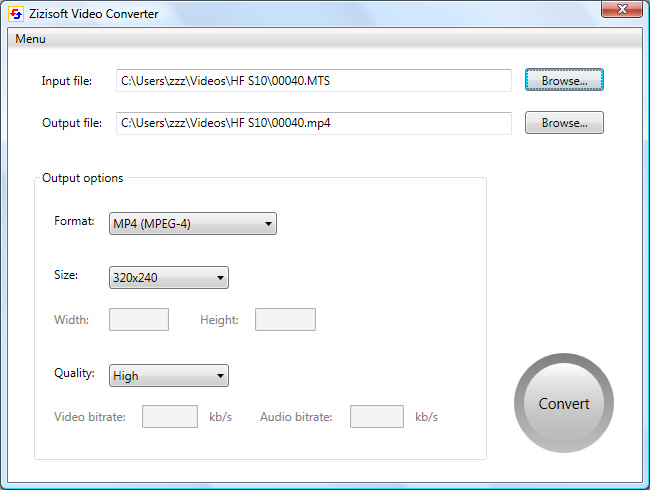Click the Audio bitrate input box
The image size is (650, 490).
click(376, 417)
